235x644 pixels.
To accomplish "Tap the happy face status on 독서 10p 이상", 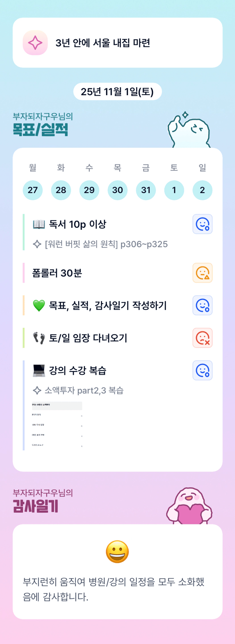I will click(202, 224).
